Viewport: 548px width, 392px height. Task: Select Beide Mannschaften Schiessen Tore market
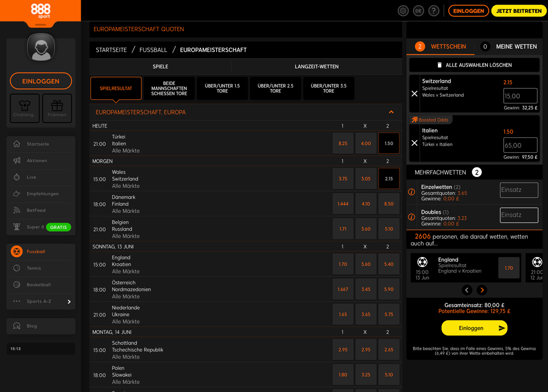coord(169,88)
